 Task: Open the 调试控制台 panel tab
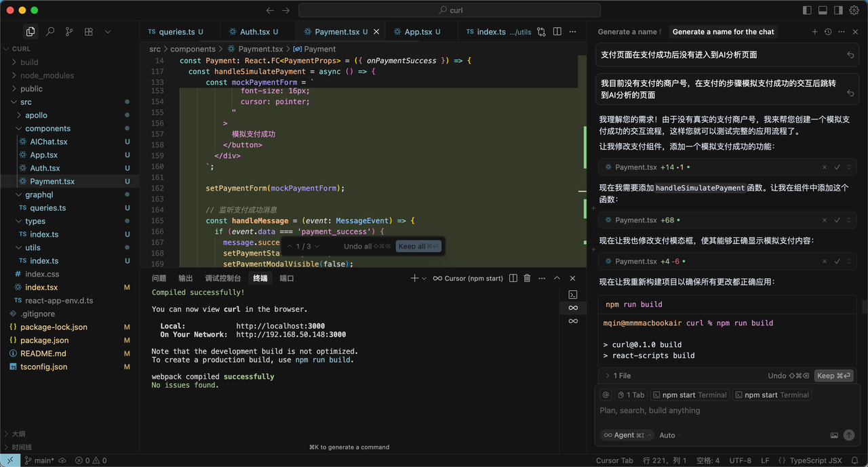tap(223, 278)
